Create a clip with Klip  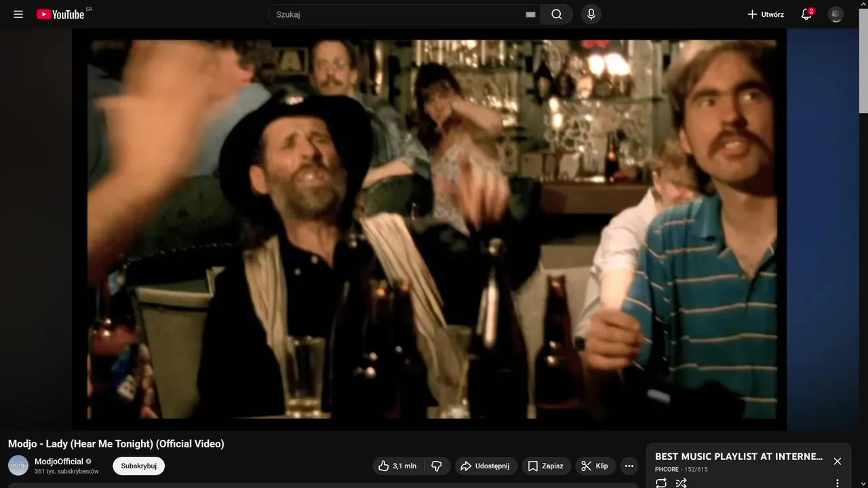[595, 466]
